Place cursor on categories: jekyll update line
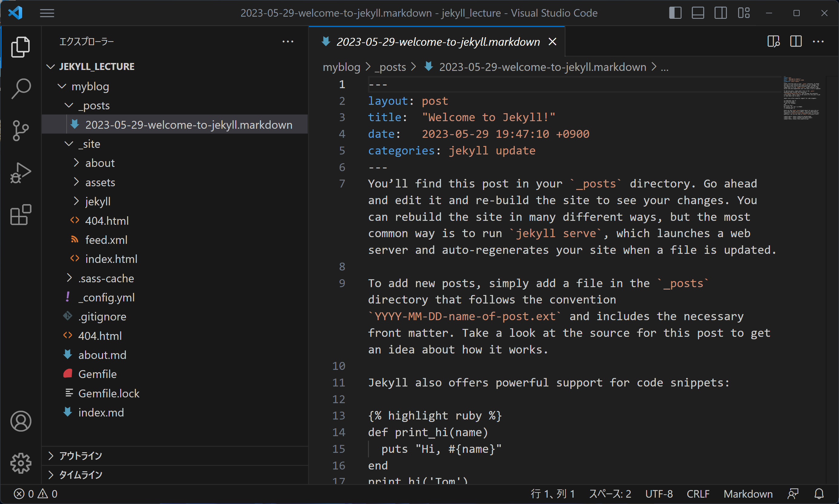Viewport: 839px width, 504px height. coord(452,151)
